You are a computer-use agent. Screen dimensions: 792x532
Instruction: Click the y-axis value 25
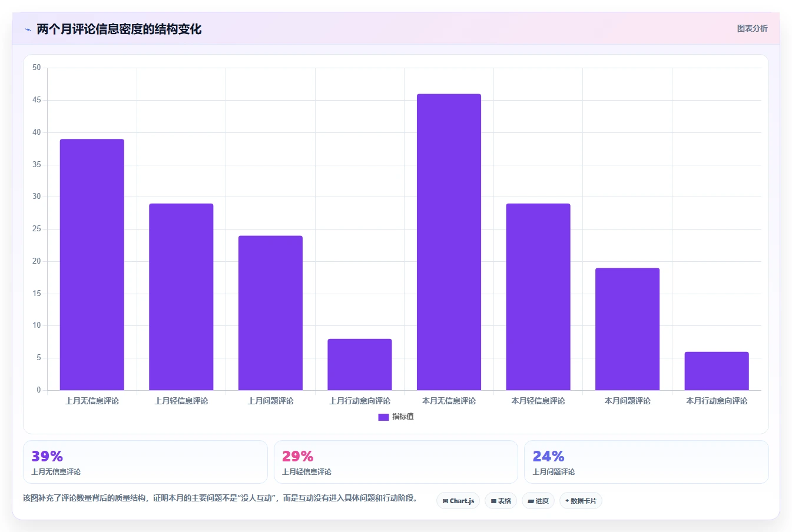click(37, 229)
